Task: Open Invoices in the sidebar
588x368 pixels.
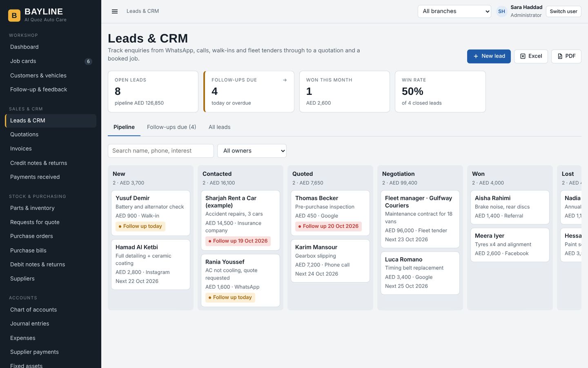Action: 51,149
